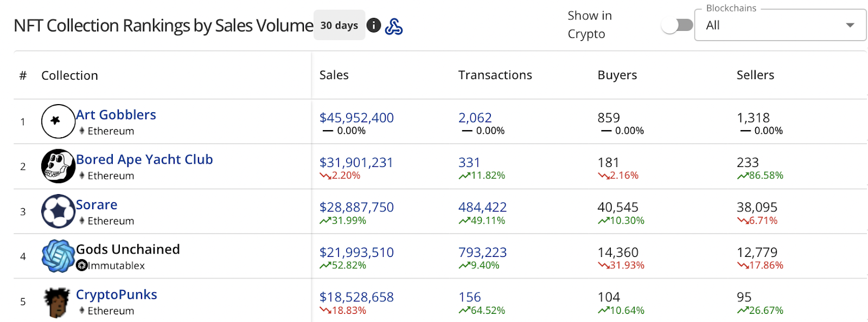This screenshot has height=322, width=868.
Task: Click Gods Unchained sales $21,993,510
Action: pyautogui.click(x=356, y=252)
